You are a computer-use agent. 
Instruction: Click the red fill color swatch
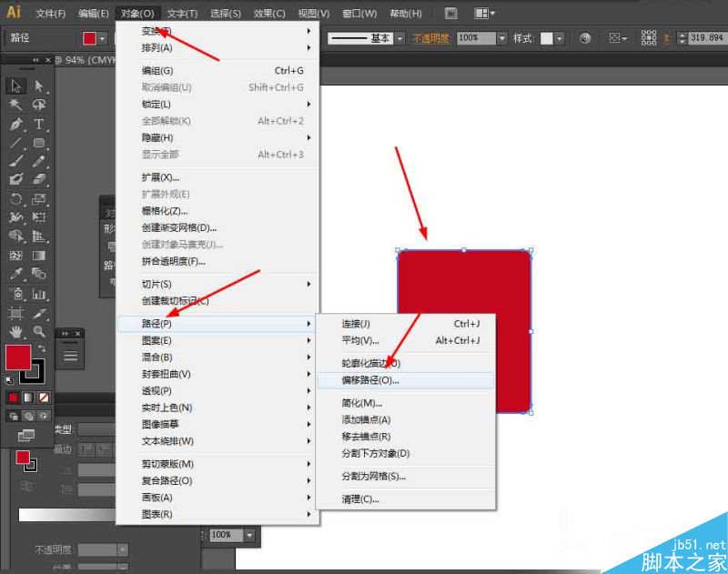click(19, 357)
